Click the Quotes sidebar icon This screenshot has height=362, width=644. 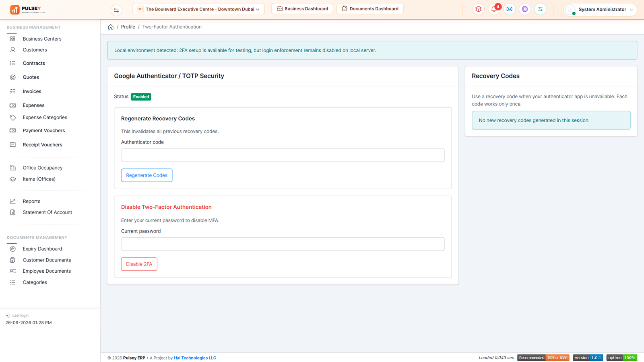pyautogui.click(x=13, y=77)
